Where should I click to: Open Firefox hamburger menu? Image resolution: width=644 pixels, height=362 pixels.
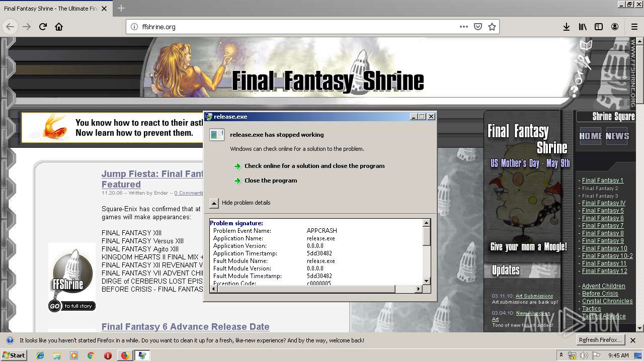pyautogui.click(x=634, y=27)
